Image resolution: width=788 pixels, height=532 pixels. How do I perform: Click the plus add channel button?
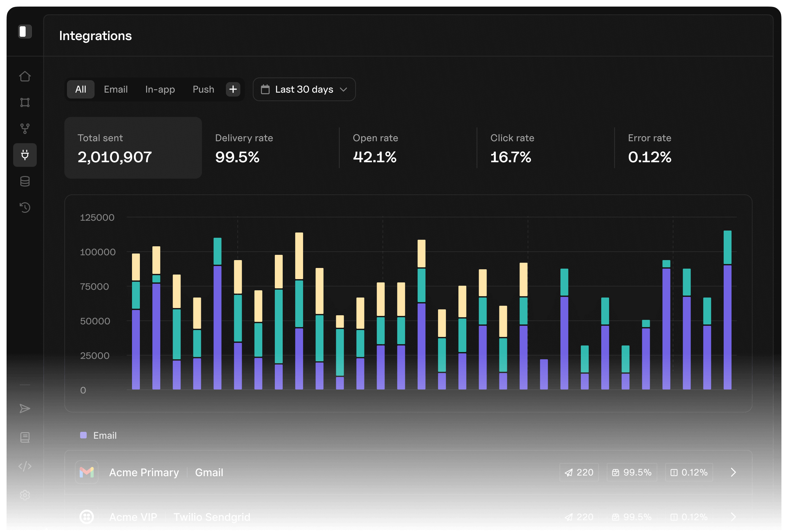click(x=233, y=90)
